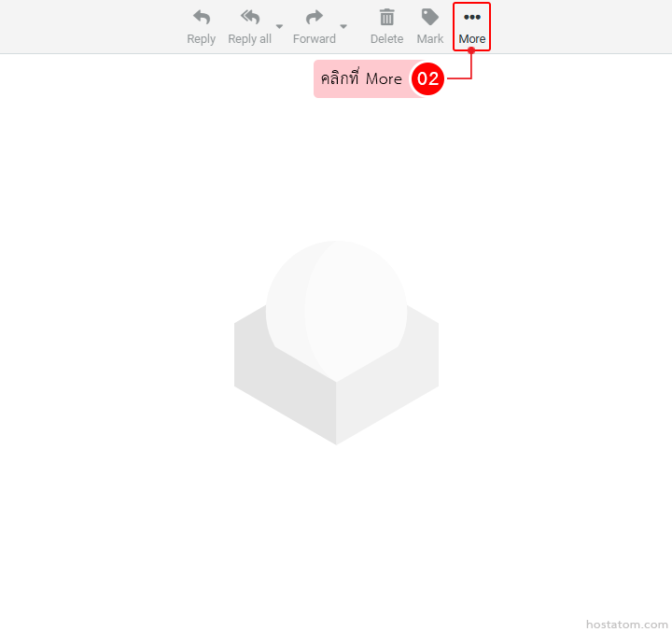Viewport: 672px width, 632px height.
Task: Select the Forward text label
Action: pyautogui.click(x=315, y=39)
